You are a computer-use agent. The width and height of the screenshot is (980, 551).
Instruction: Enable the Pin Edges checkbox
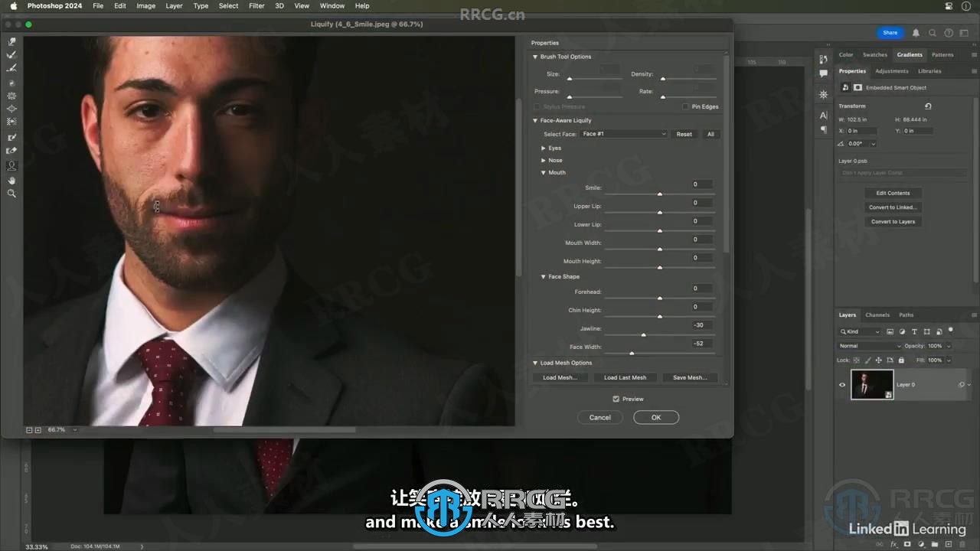coord(686,106)
